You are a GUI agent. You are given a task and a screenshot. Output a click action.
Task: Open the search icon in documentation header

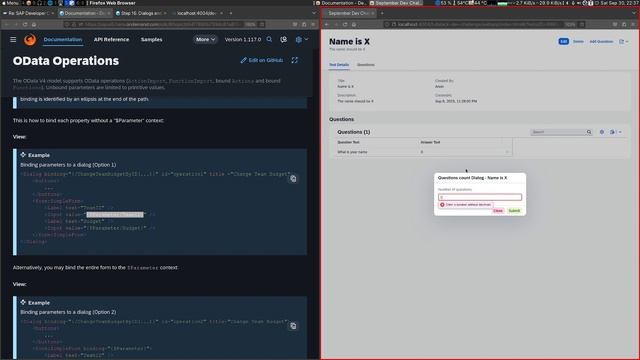[269, 40]
